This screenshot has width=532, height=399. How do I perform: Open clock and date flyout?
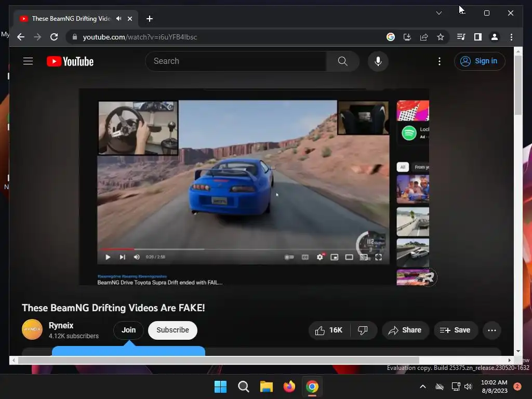(x=495, y=387)
